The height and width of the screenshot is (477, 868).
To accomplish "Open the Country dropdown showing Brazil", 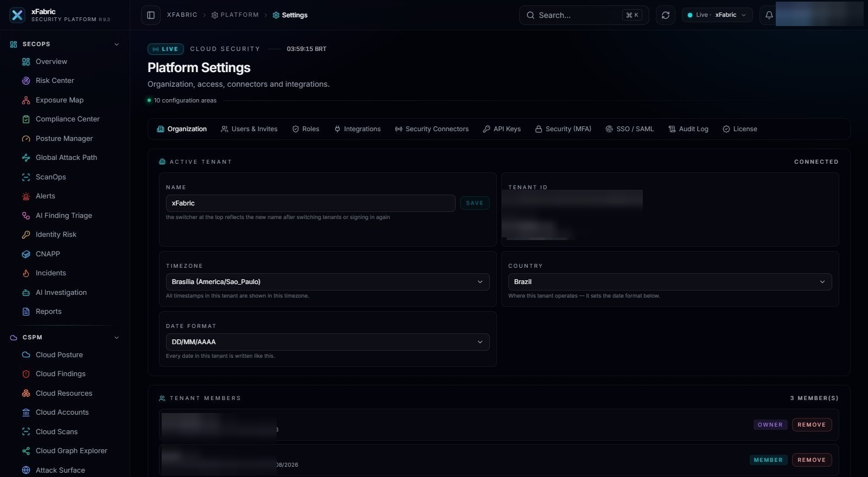I will pos(670,282).
